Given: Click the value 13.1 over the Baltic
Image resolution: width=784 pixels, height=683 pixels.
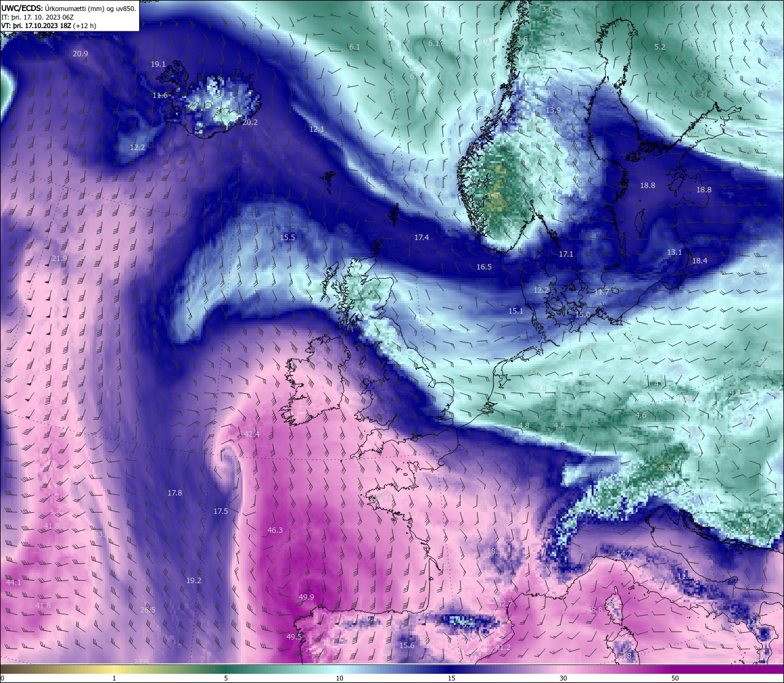Looking at the screenshot, I should point(674,252).
